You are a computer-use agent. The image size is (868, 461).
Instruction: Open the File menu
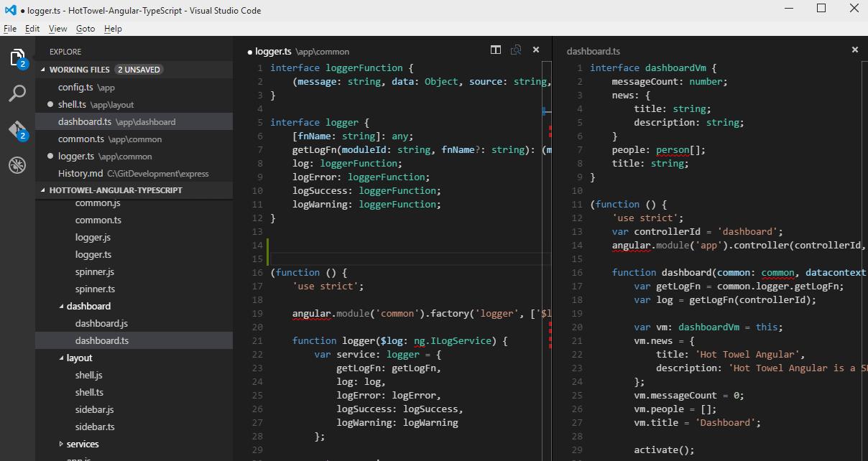pos(10,29)
